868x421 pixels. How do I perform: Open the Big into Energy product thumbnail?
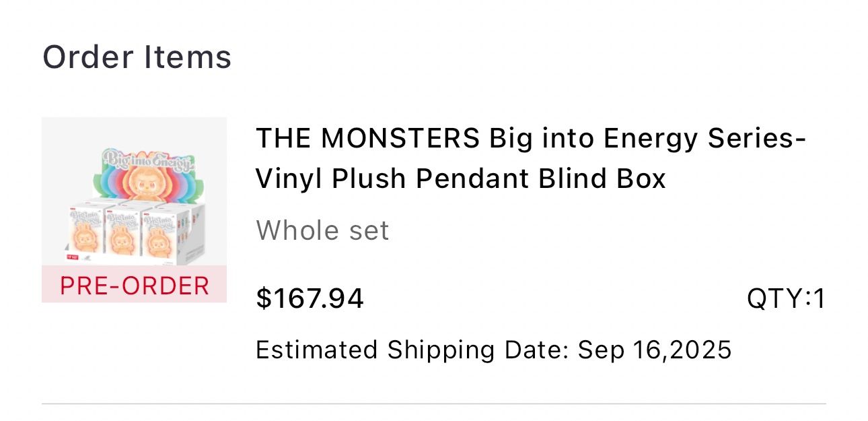[x=134, y=192]
